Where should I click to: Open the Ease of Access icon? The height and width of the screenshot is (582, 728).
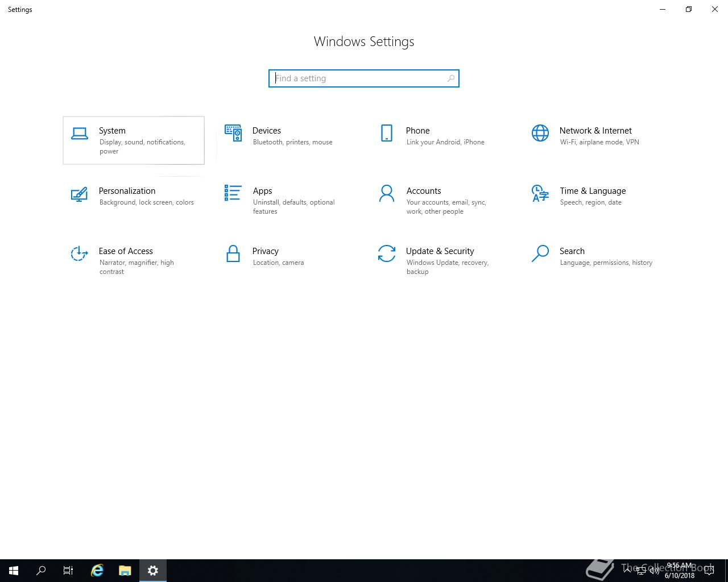pos(80,253)
